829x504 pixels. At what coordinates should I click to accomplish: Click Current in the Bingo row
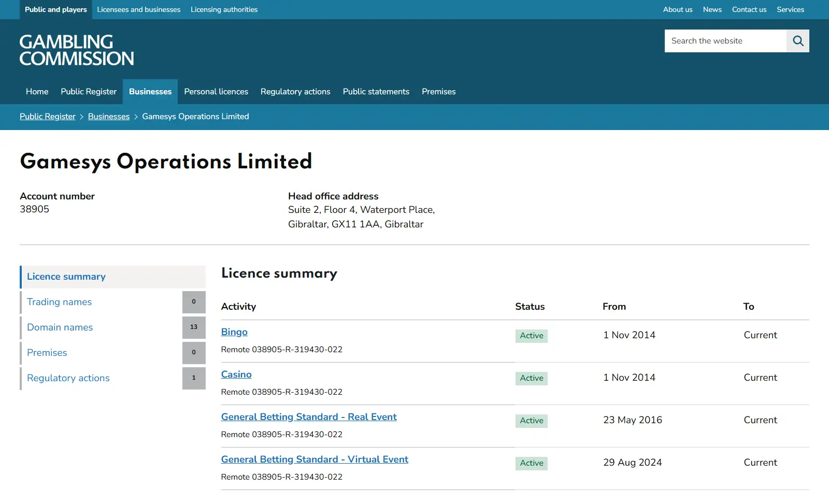tap(760, 335)
